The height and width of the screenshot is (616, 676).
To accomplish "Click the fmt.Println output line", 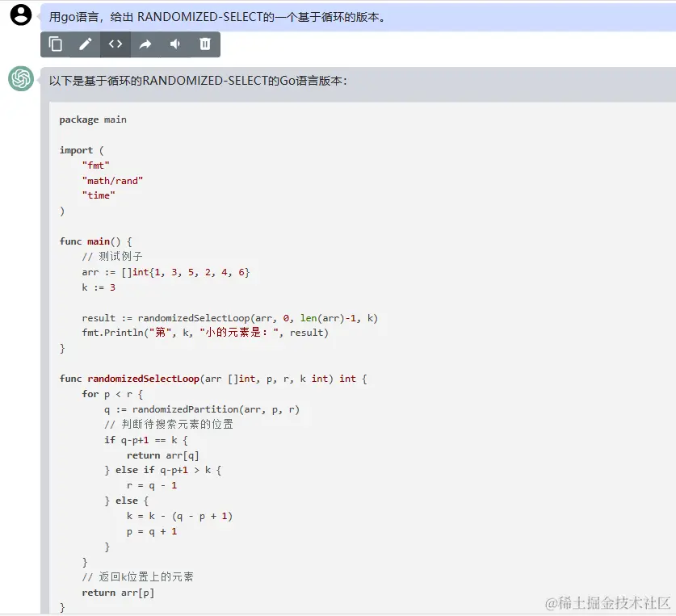I will (205, 333).
